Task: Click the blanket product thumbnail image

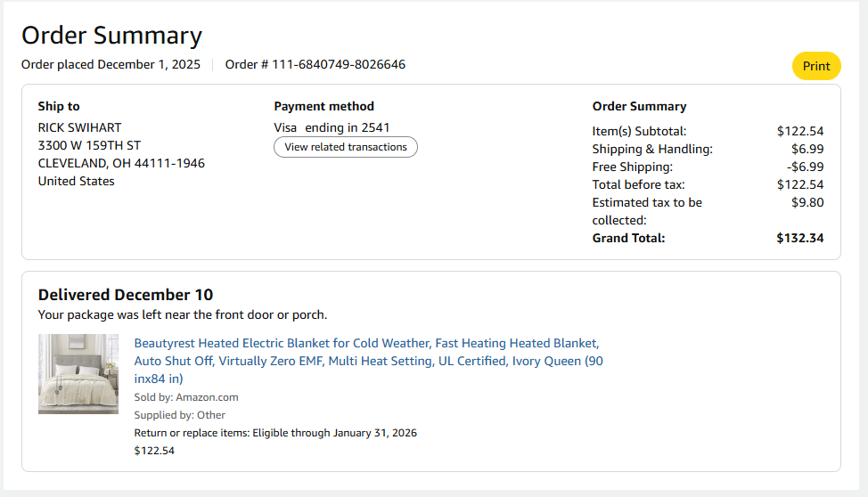Action: 78,373
